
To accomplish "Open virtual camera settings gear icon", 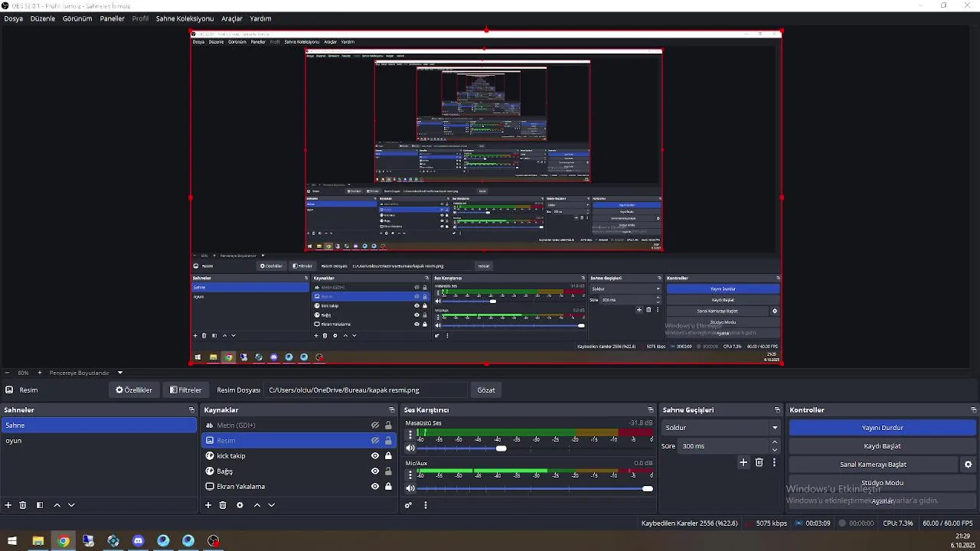I will tap(968, 465).
